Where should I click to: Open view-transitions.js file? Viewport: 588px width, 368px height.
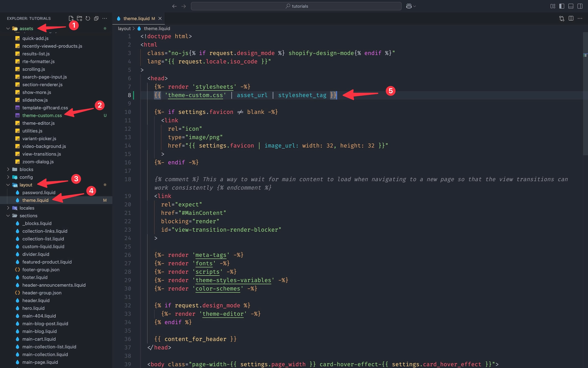42,154
